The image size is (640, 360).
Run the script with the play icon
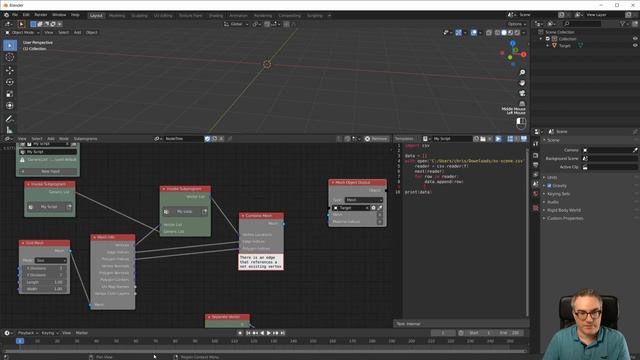498,139
